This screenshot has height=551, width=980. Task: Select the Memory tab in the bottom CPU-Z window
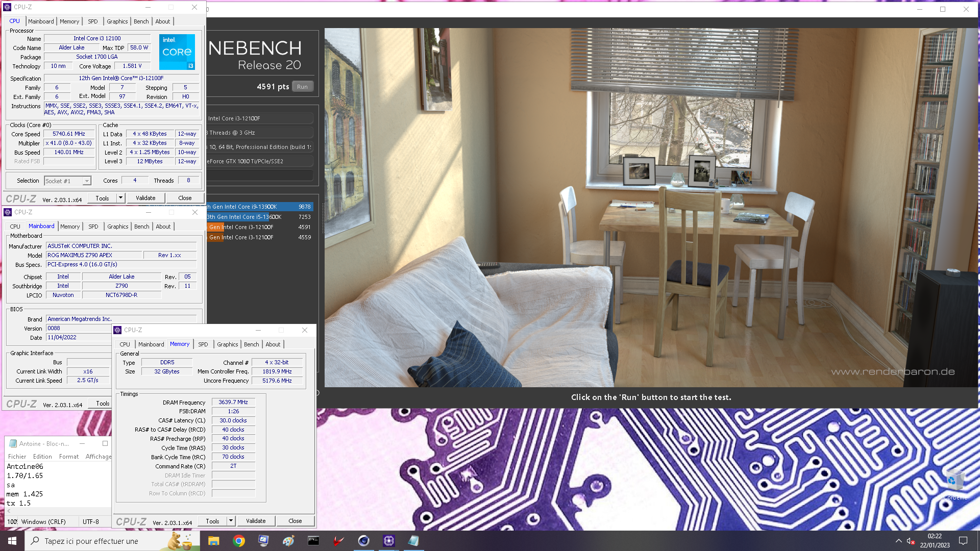[x=180, y=344]
